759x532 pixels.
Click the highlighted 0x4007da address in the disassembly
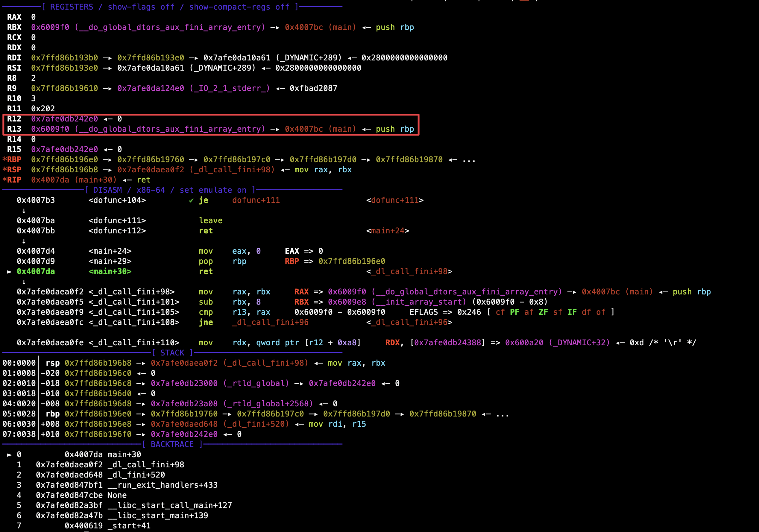36,272
